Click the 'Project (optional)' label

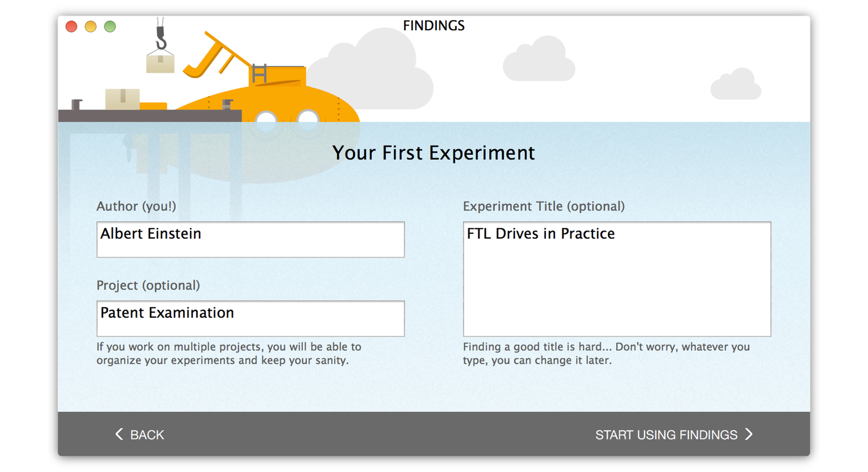pos(148,285)
